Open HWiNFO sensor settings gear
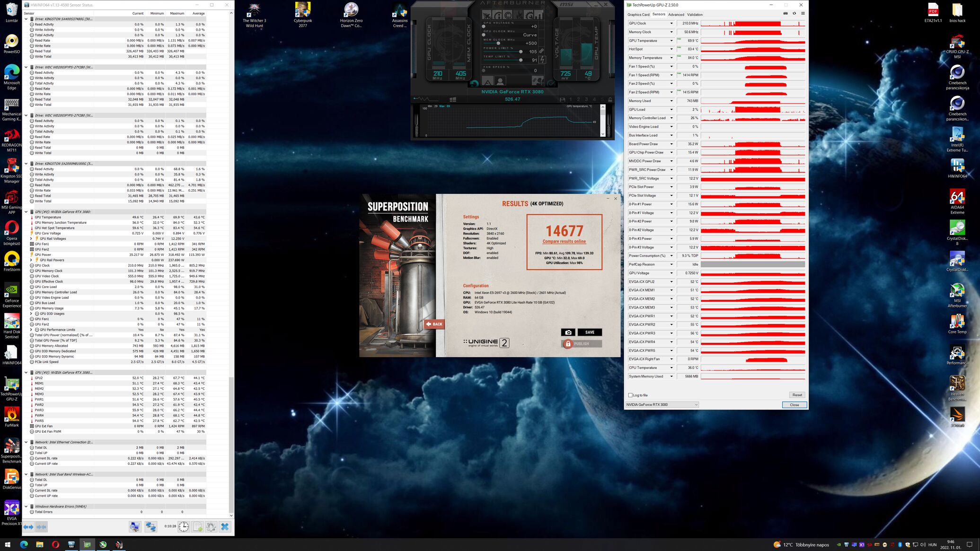This screenshot has width=980, height=551. point(211,526)
